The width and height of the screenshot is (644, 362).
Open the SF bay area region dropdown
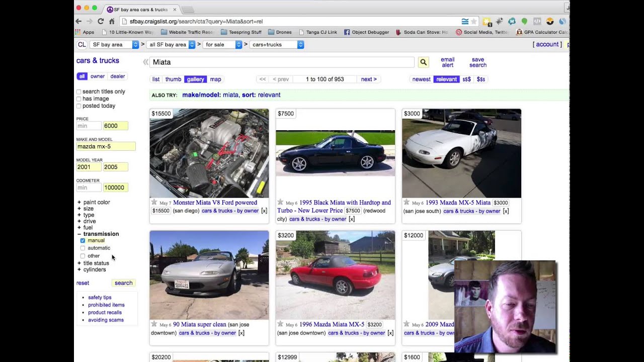115,44
